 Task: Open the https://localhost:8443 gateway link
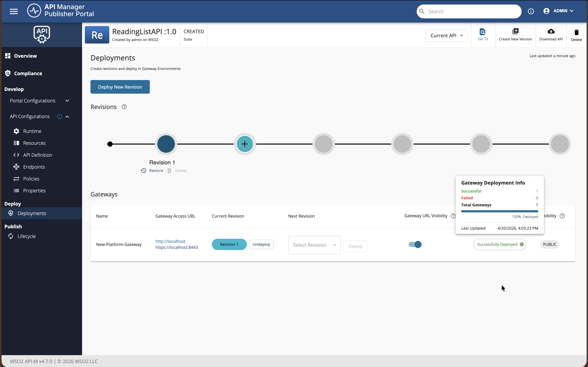click(177, 247)
